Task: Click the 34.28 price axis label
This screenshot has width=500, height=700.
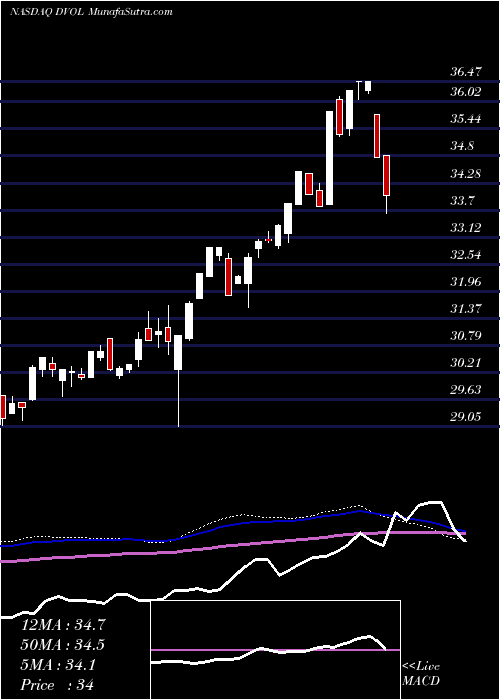Action: coord(466,173)
